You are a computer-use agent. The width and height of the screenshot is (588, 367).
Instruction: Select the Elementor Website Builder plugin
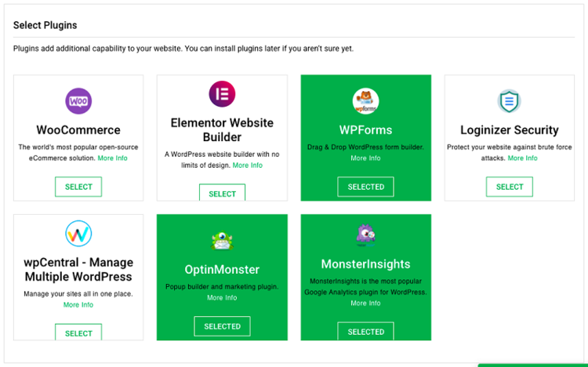point(222,193)
